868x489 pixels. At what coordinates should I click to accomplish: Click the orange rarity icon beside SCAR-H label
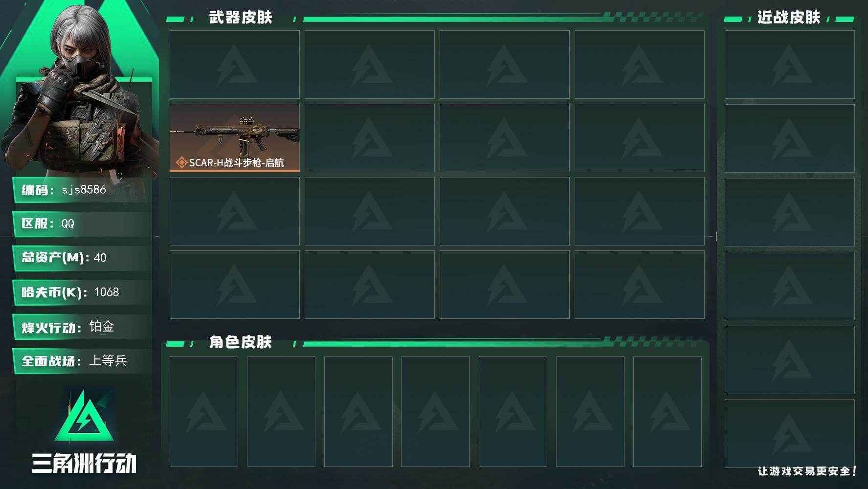tap(181, 162)
